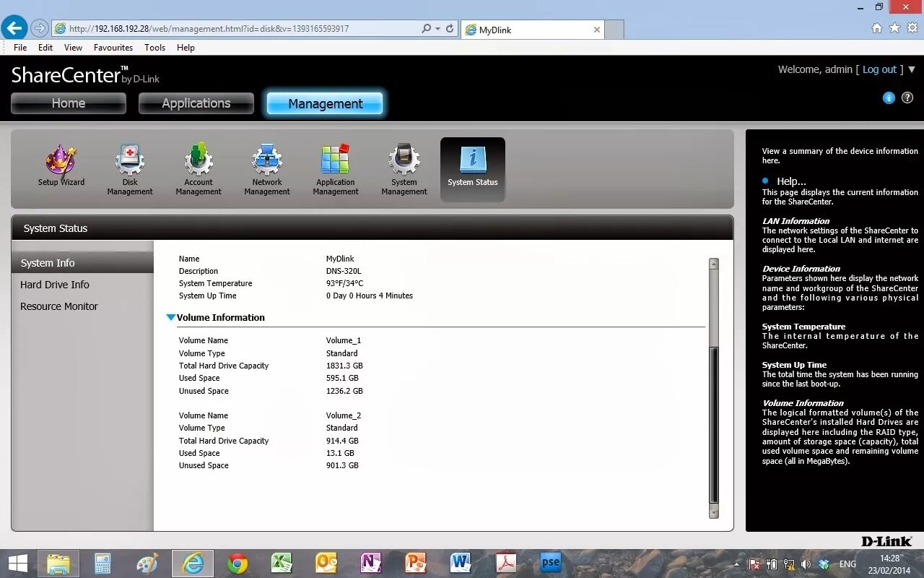Click the ShareCenter logo
Screen dimensions: 924x578
85,75
